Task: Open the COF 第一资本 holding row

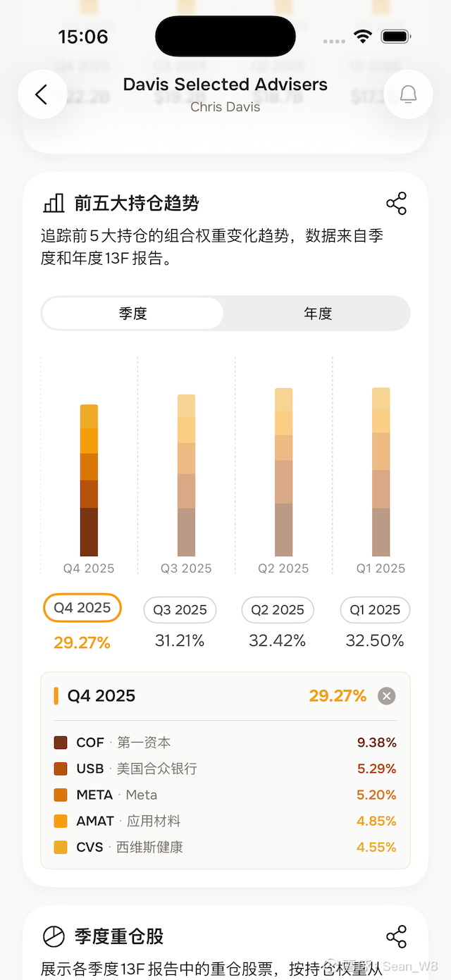Action: (225, 743)
